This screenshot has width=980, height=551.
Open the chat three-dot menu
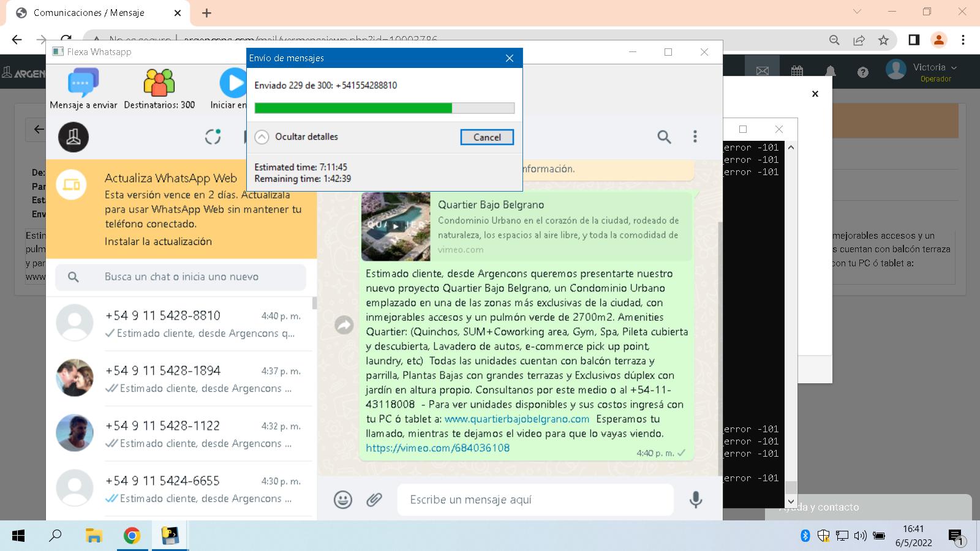point(695,137)
